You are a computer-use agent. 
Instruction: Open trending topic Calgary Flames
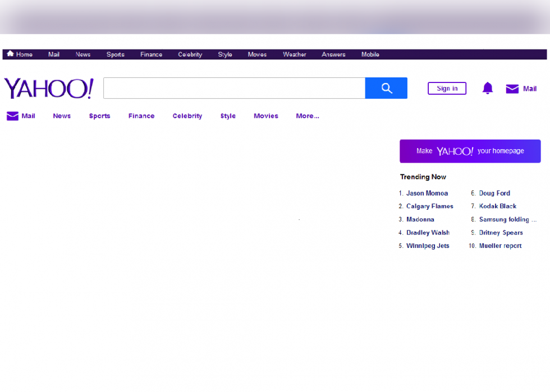click(430, 206)
